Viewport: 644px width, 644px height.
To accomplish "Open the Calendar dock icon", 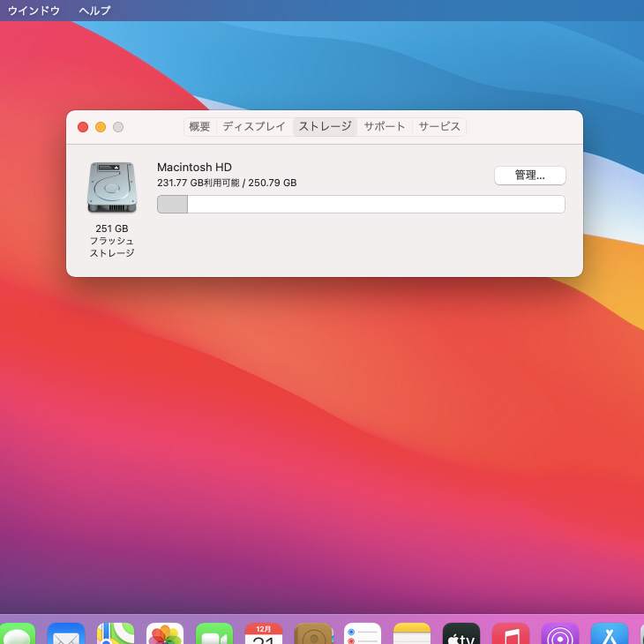I will point(264,635).
